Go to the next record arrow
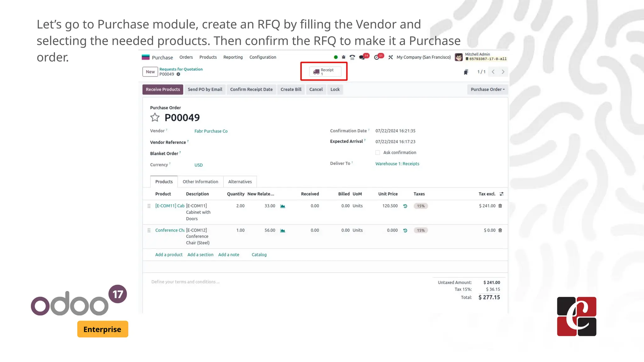Screen dimensions: 644x362 pos(503,72)
